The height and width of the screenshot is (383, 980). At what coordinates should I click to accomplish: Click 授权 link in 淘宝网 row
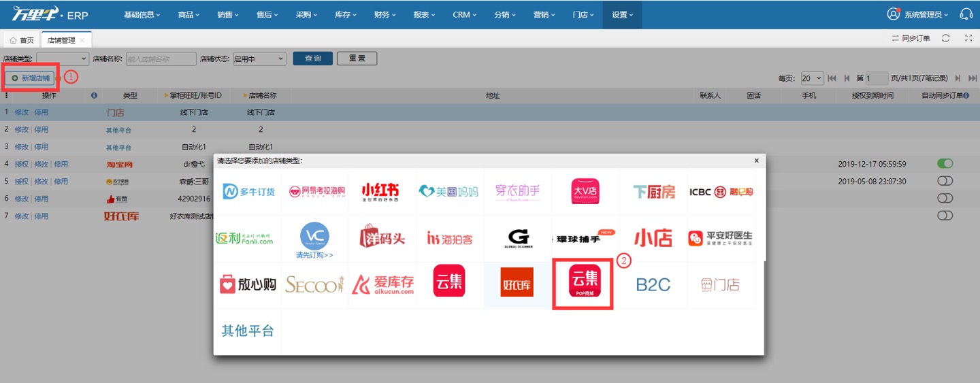[x=22, y=164]
